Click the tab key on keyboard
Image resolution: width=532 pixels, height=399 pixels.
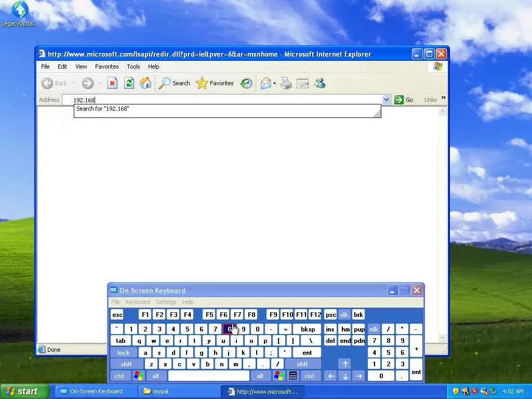pos(121,341)
